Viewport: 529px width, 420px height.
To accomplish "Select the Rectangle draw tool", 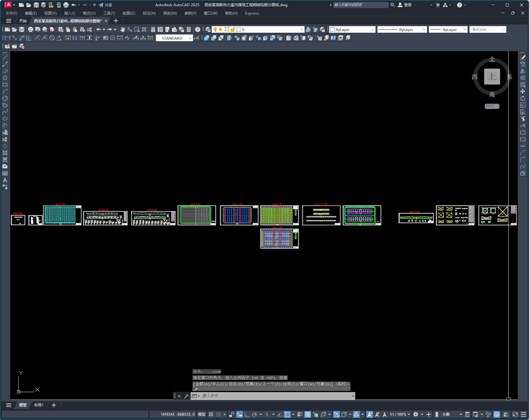I will (5, 85).
